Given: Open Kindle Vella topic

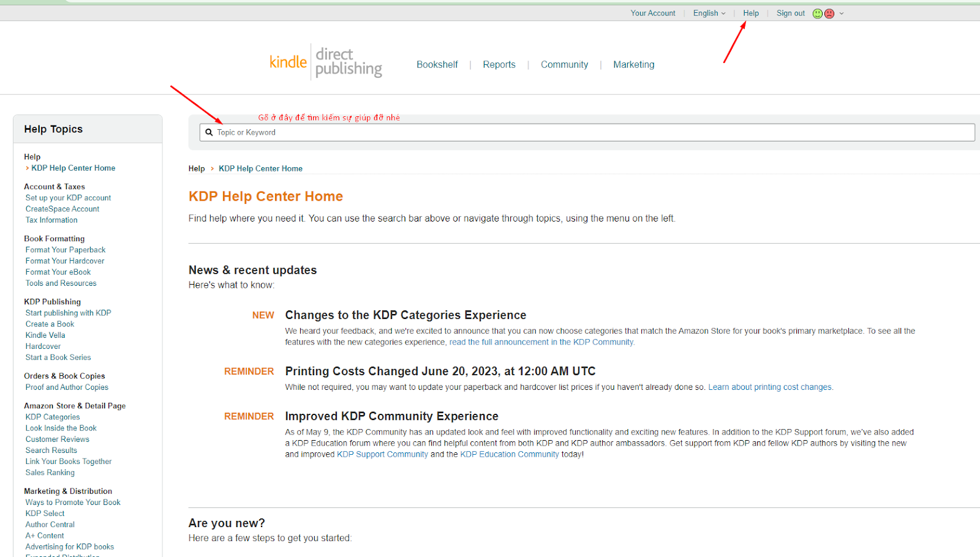Looking at the screenshot, I should tap(45, 335).
